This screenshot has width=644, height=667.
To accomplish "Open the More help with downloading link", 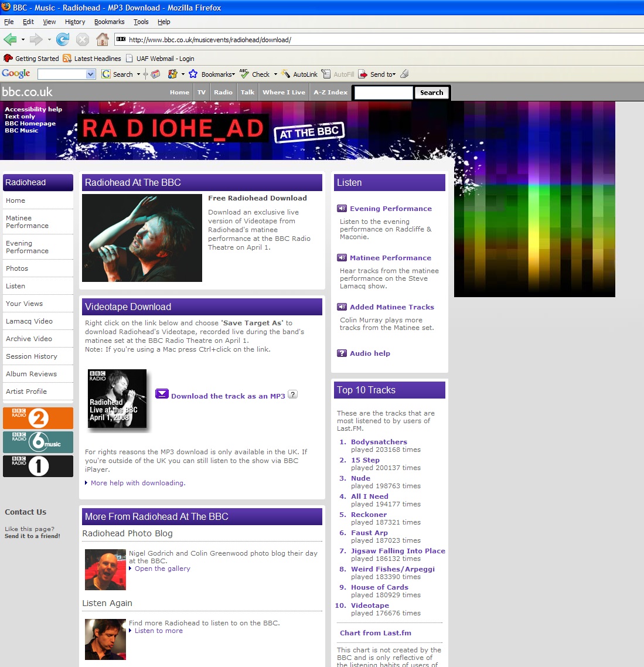I will pyautogui.click(x=138, y=483).
